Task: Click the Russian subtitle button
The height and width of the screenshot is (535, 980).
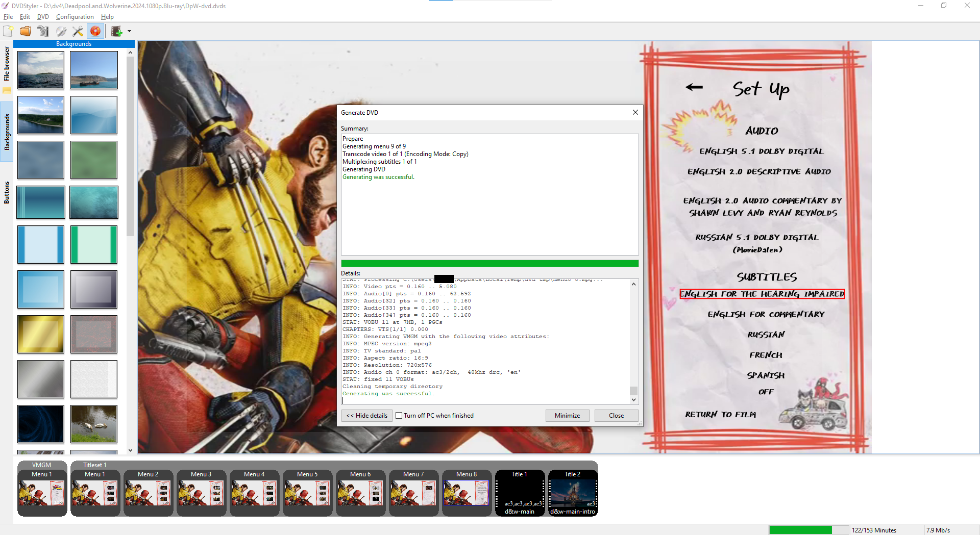Action: (766, 335)
